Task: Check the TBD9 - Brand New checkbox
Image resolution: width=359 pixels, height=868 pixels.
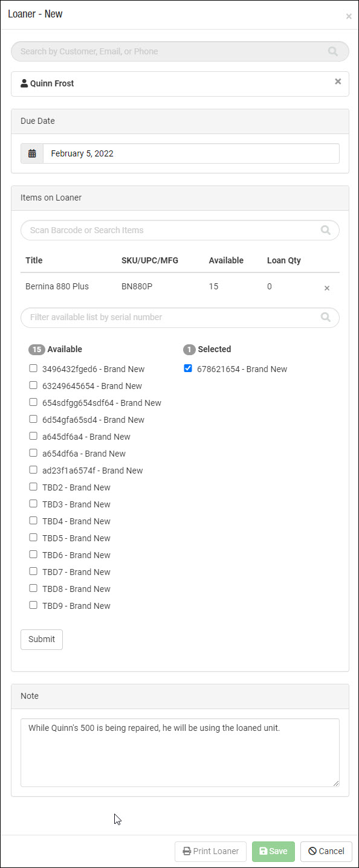Action: click(33, 605)
